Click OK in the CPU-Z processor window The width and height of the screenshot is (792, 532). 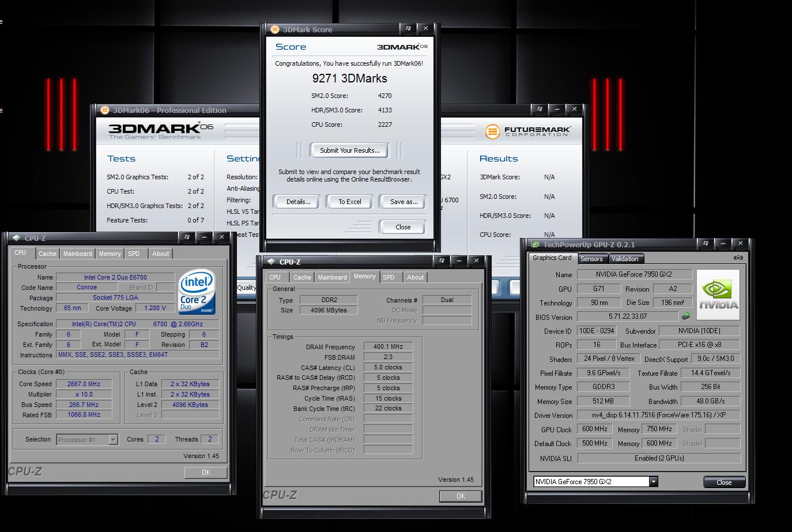tap(206, 473)
